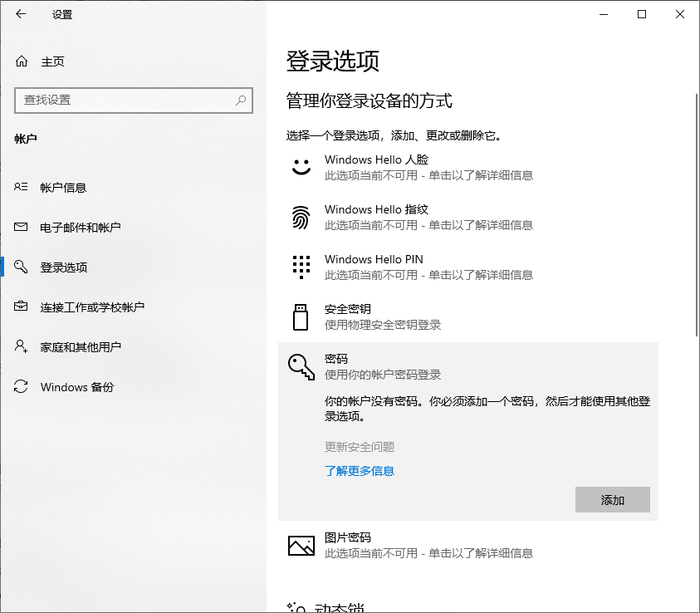
Task: Click the 电子邮件和帐户 envelope icon
Action: pos(19,227)
